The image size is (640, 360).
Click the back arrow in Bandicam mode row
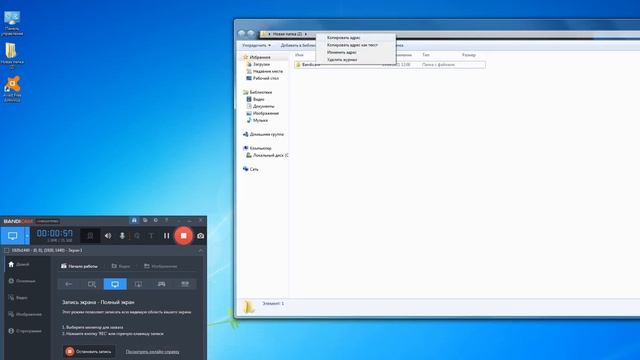click(69, 284)
